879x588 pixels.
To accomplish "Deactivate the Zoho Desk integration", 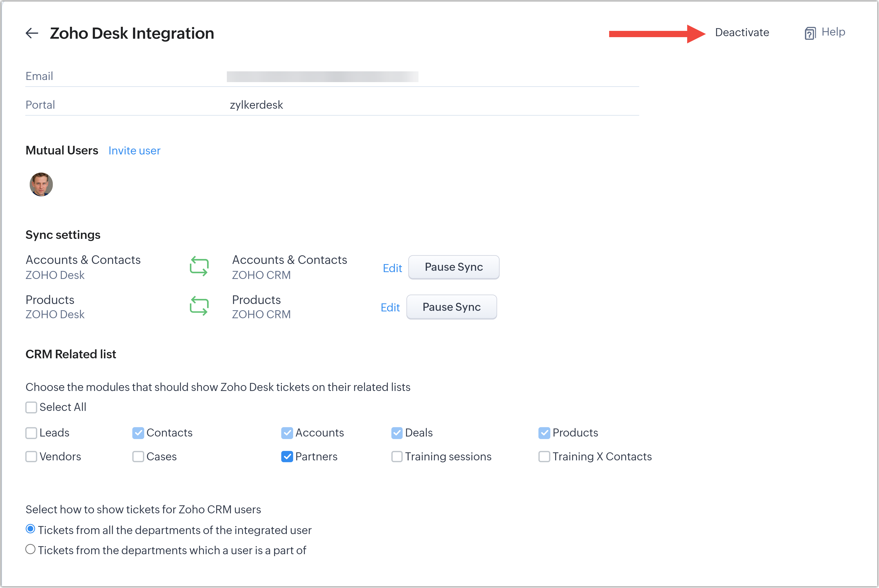I will coord(742,33).
